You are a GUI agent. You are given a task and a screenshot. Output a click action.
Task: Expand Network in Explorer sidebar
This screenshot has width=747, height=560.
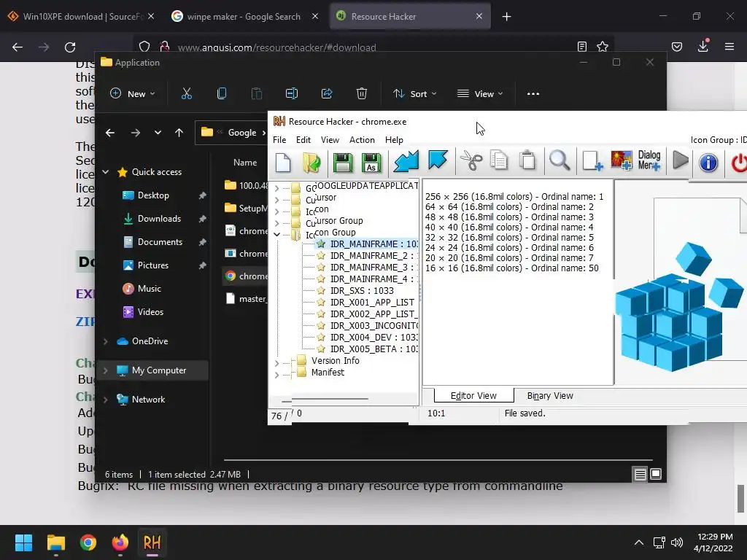pyautogui.click(x=105, y=400)
